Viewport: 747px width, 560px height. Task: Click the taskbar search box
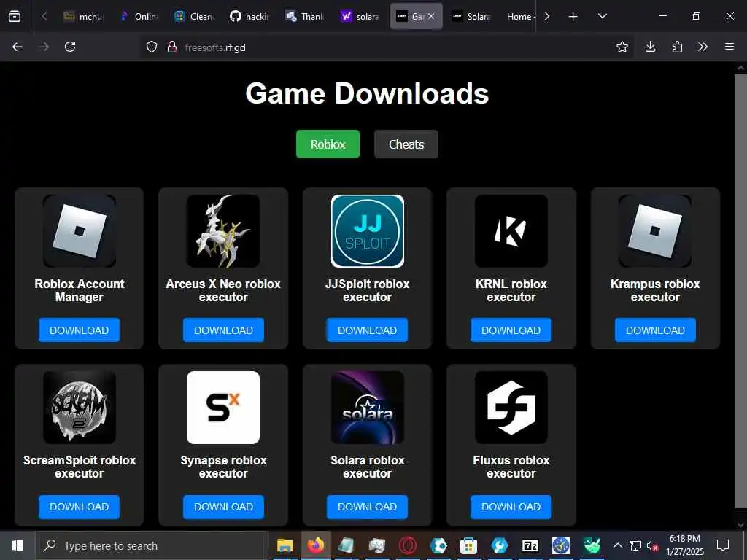(x=151, y=545)
